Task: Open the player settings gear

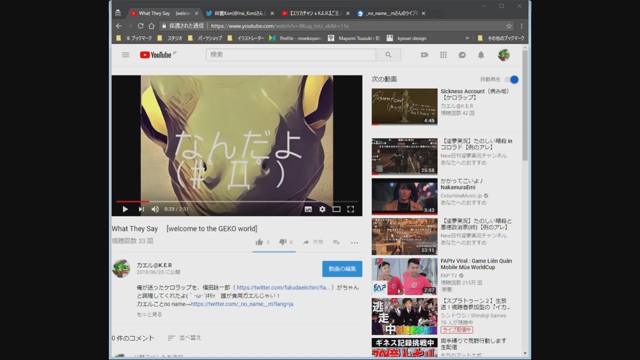Action: click(x=322, y=209)
